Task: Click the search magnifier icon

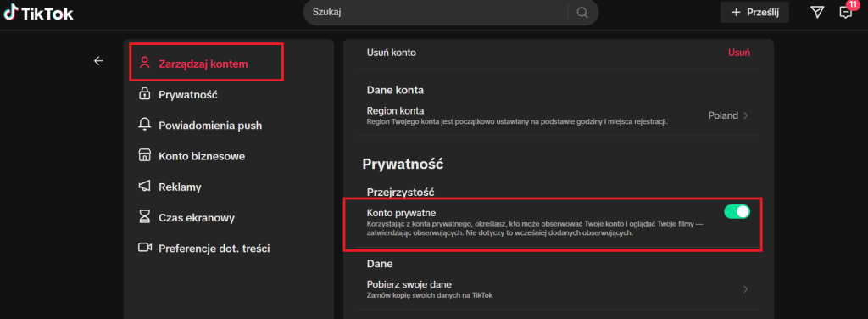Action: 581,13
